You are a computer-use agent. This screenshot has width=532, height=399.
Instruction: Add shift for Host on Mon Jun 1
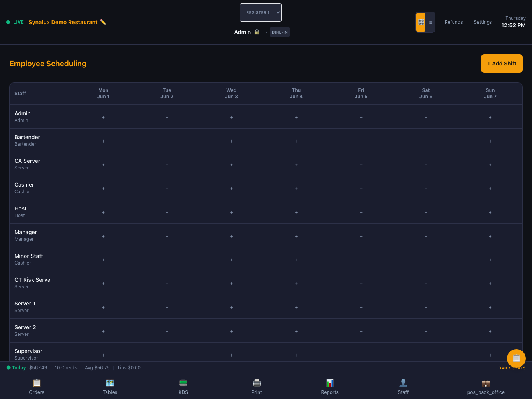point(103,212)
